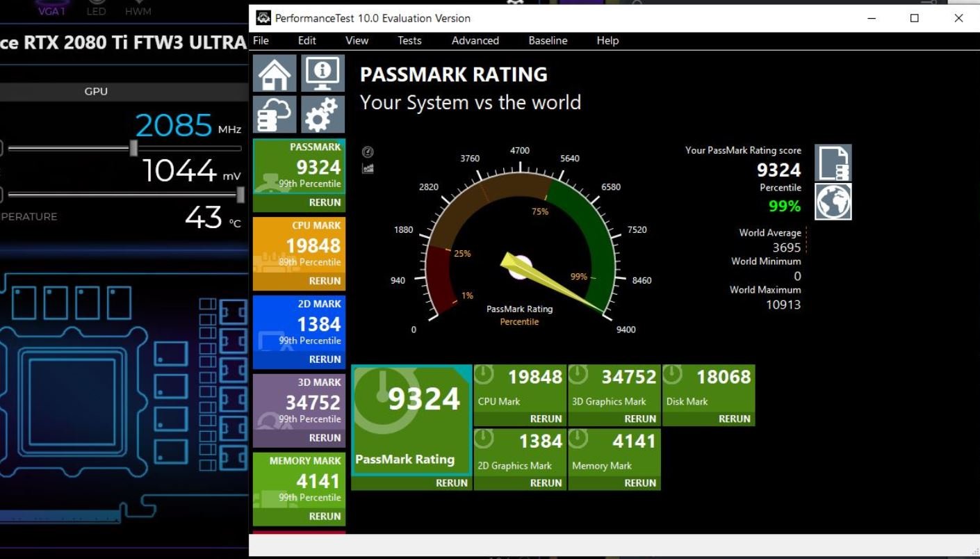Click the GPU clock slider handle in EVGA window
The height and width of the screenshot is (559, 980).
coord(133,148)
